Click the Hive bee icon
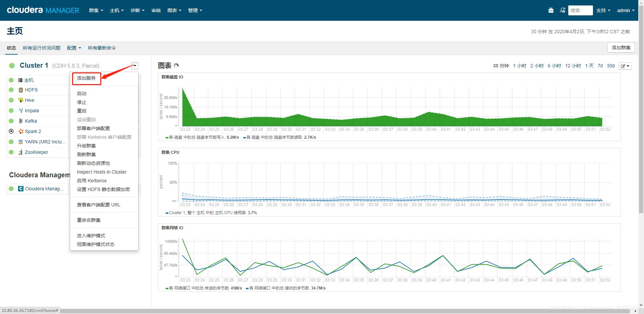 [21, 100]
